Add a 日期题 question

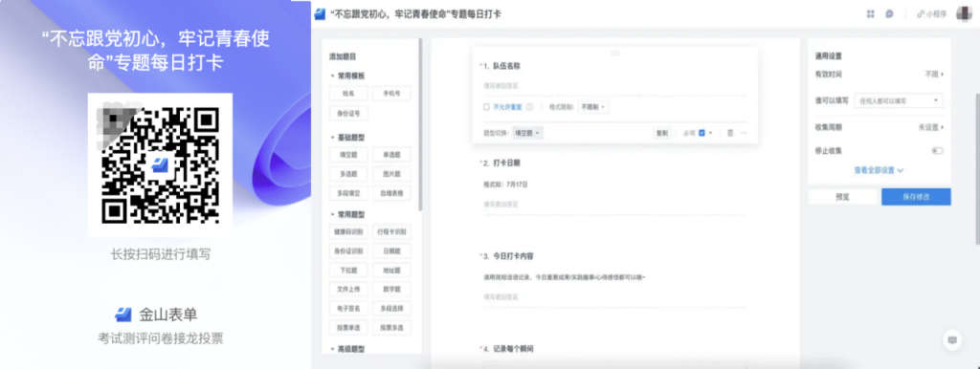pos(391,251)
